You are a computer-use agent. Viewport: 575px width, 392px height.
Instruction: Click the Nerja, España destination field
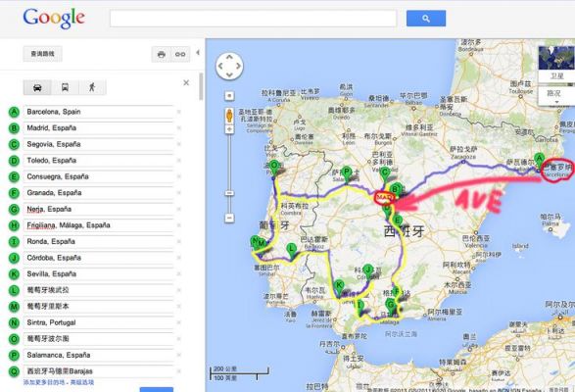coord(98,209)
